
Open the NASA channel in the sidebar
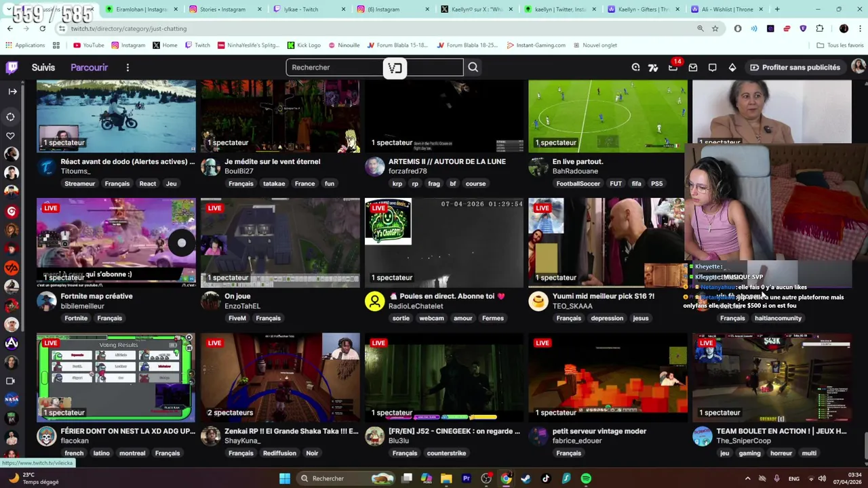tap(12, 399)
